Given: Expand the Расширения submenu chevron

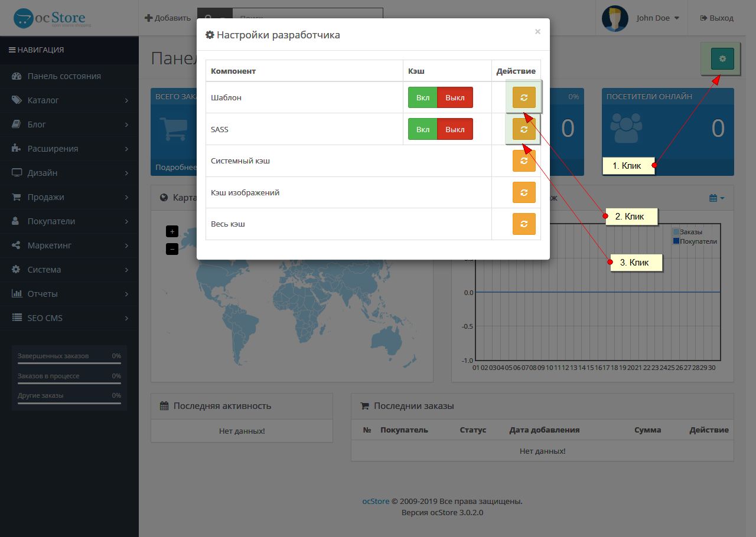Looking at the screenshot, I should click(x=126, y=149).
